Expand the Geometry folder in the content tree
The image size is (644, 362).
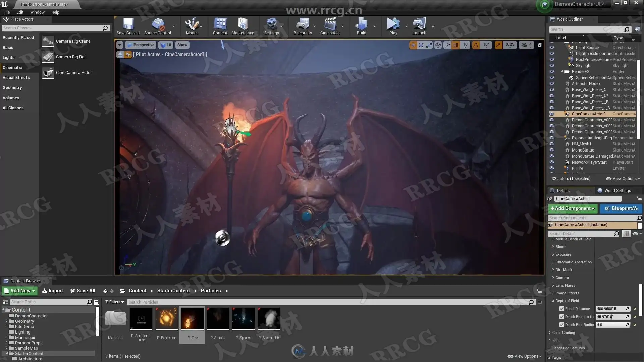tap(6, 321)
